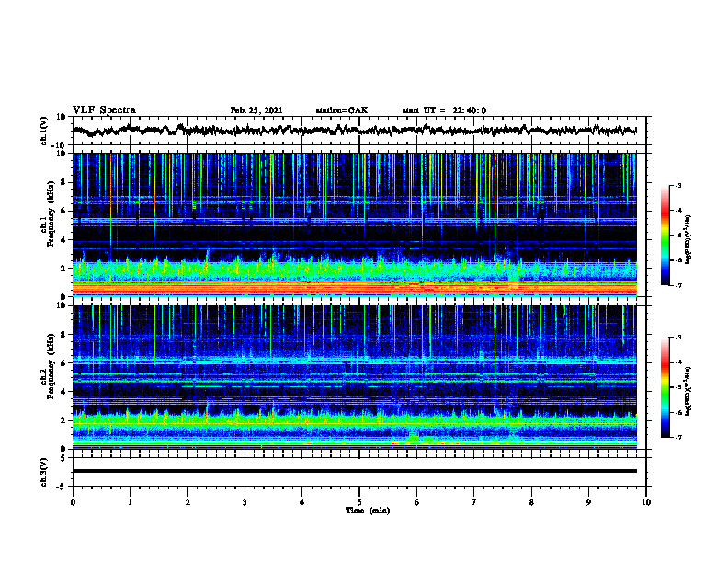Click the ch.2 spectrogram color scale bar
728x563 pixels.
click(665, 387)
